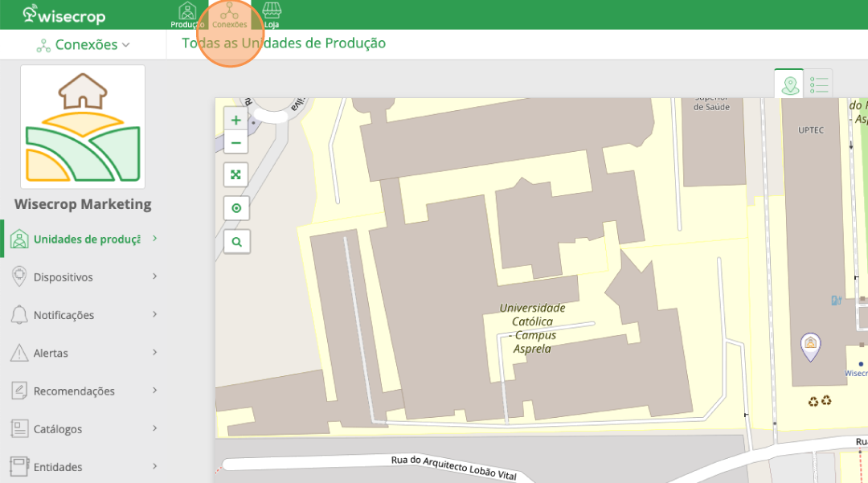
Task: Select Alertas in the sidebar
Action: coord(51,353)
